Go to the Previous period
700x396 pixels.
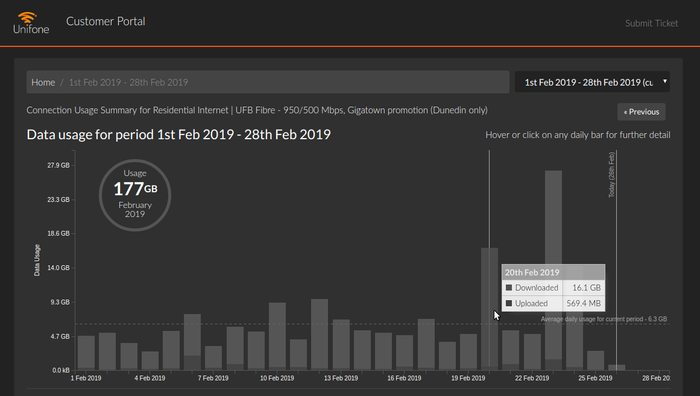[x=641, y=112]
